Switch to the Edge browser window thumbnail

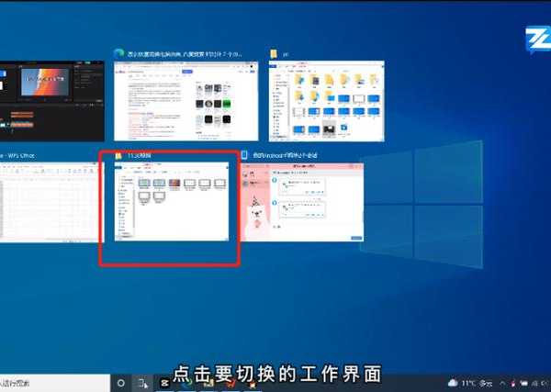pos(186,101)
